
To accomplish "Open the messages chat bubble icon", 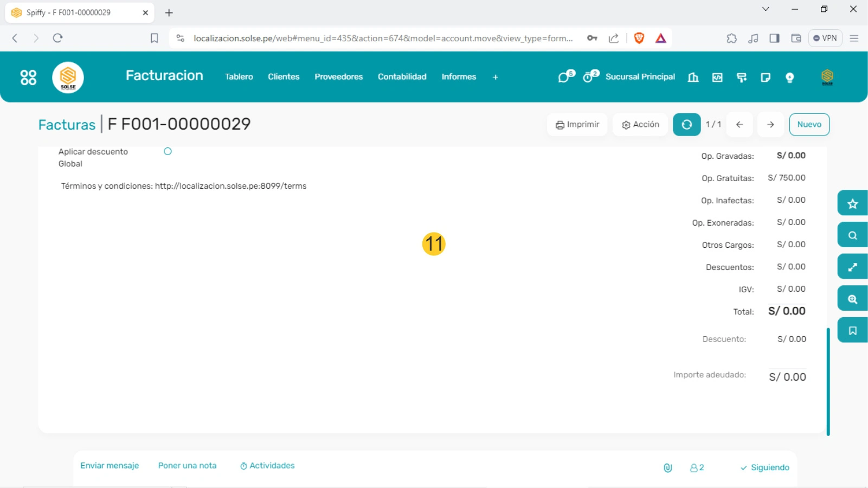I will click(x=564, y=77).
